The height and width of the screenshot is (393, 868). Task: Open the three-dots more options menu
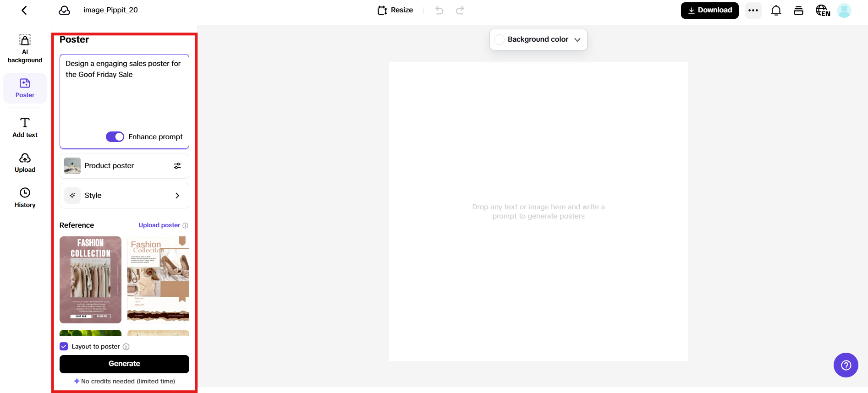coord(753,10)
